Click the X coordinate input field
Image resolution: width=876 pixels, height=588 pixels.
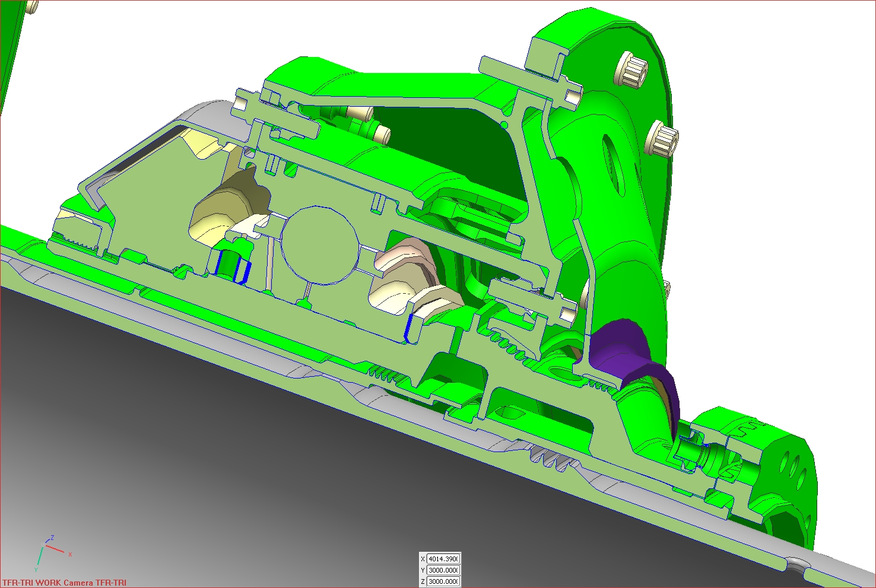(x=443, y=559)
